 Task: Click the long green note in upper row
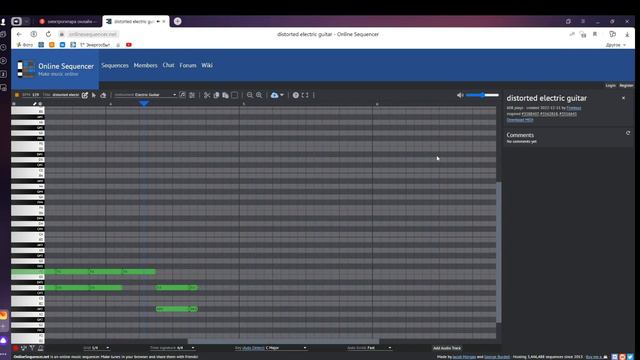tap(100, 271)
